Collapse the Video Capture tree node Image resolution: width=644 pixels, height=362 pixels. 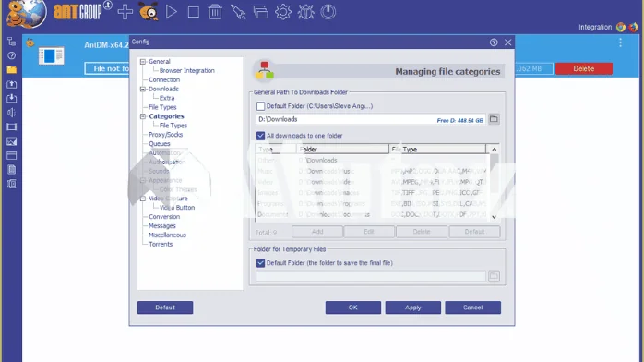[x=143, y=199]
